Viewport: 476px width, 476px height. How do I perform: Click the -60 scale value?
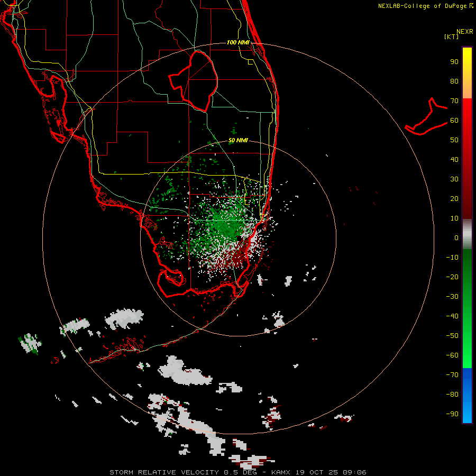click(452, 355)
